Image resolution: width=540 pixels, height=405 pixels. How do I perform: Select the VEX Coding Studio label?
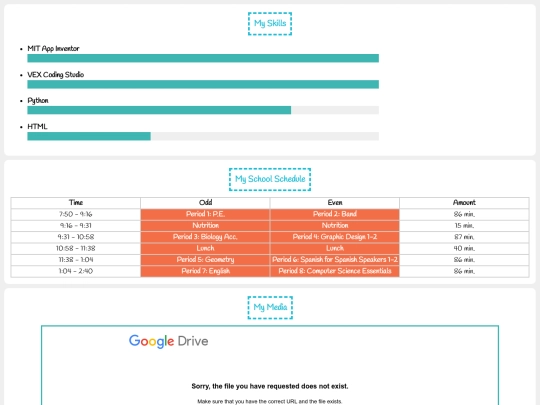[56, 75]
